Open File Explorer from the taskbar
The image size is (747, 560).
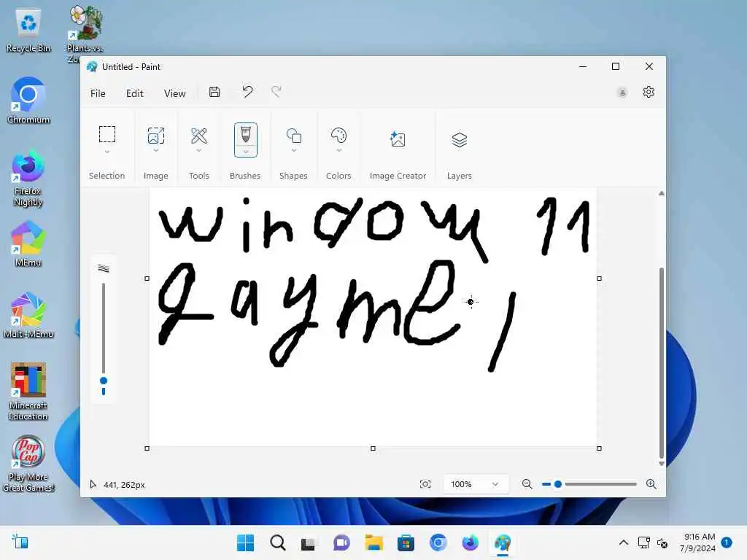[x=374, y=542]
